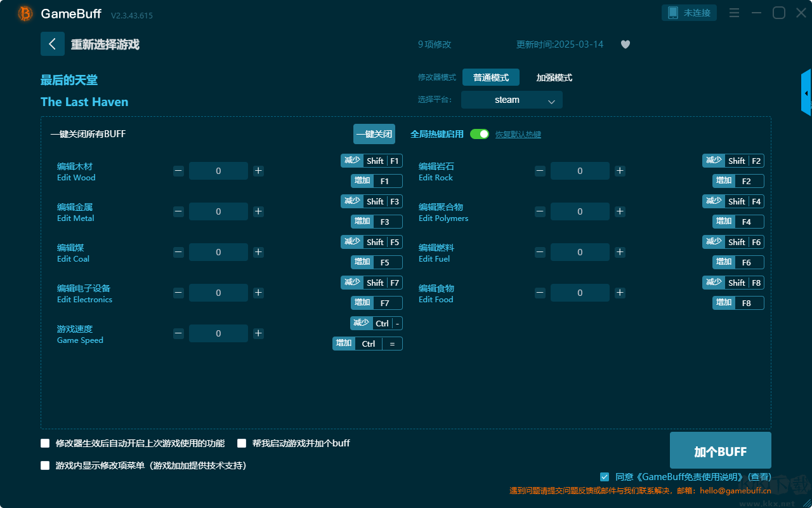
Task: Uncheck the GameBuff disclaimer agreement checkbox
Action: 605,476
